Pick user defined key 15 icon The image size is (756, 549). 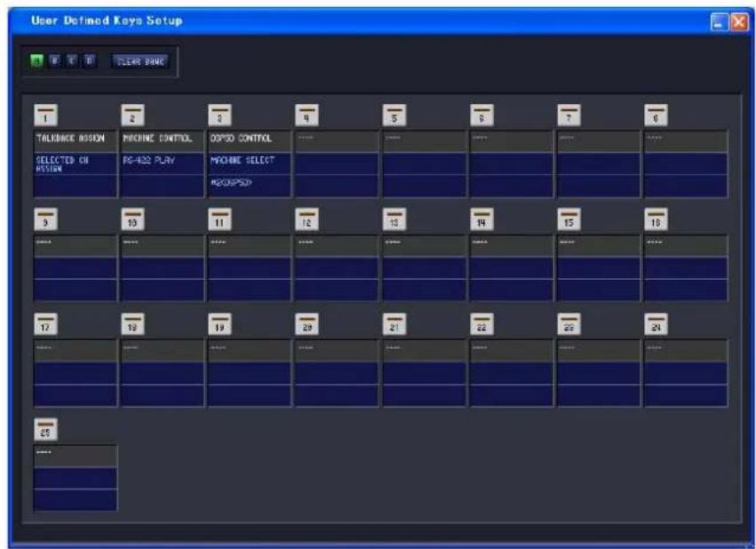tap(569, 219)
